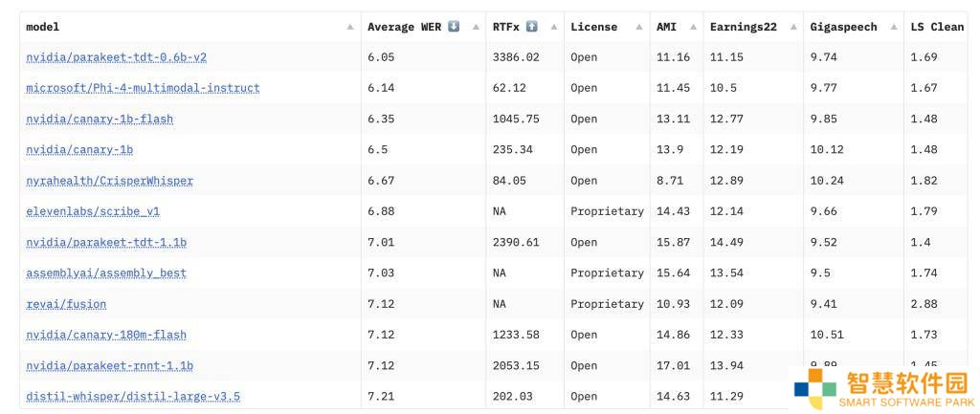
Task: Click the Smart Software Park logo
Action: pos(883,388)
